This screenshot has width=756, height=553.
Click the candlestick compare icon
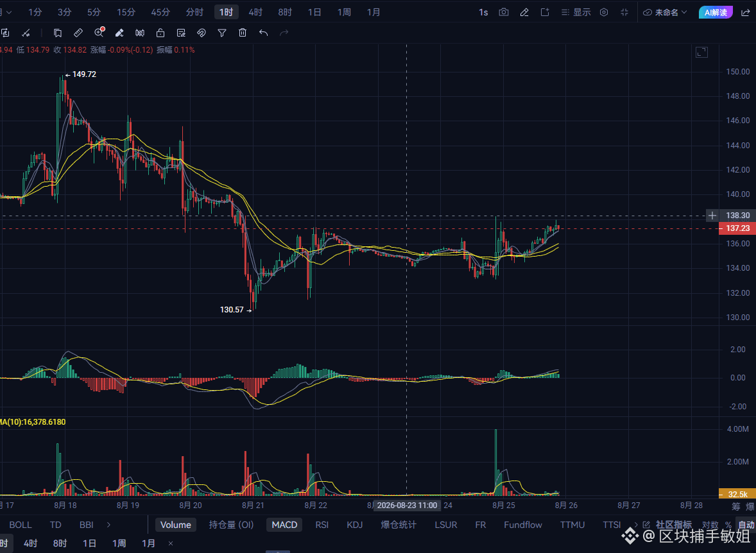click(x=140, y=33)
